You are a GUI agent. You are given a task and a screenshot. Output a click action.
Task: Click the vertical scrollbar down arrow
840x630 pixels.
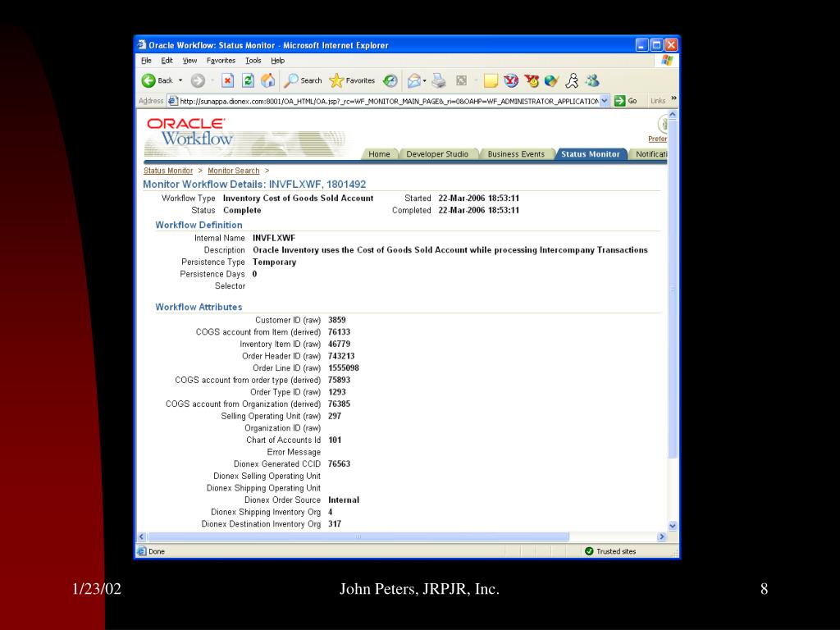(x=673, y=526)
